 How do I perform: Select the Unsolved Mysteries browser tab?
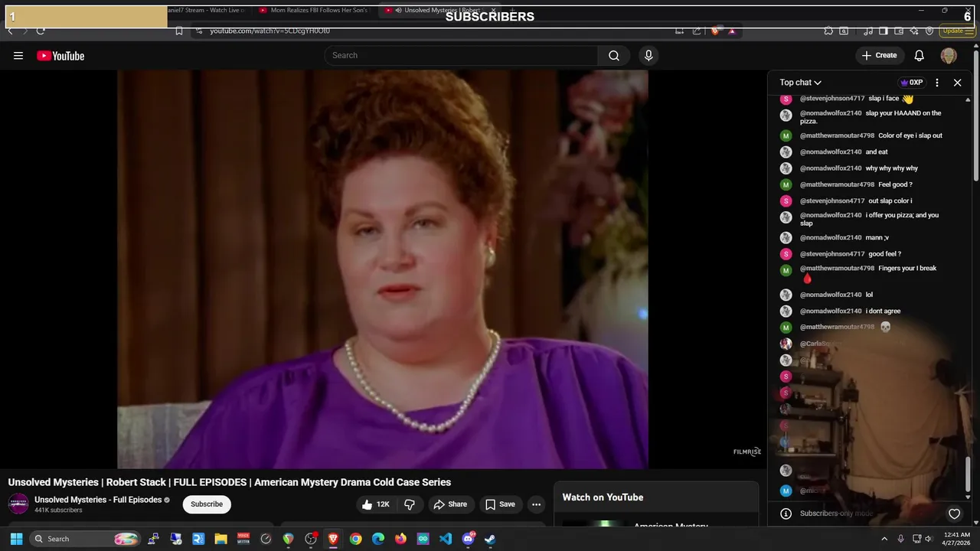point(440,10)
